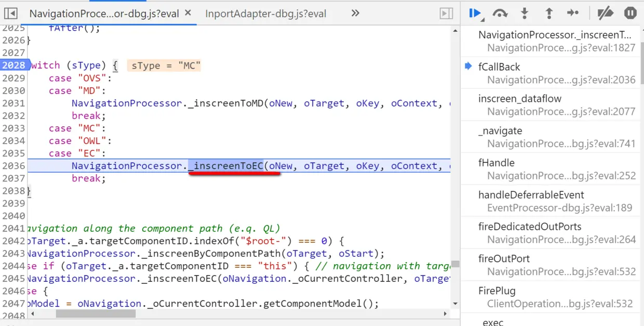This screenshot has width=644, height=326.
Task: Resume script execution
Action: coord(475,14)
